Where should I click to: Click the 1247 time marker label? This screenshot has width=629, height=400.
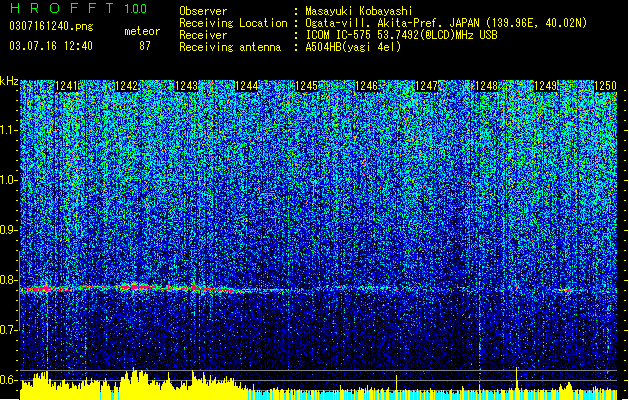pos(426,86)
